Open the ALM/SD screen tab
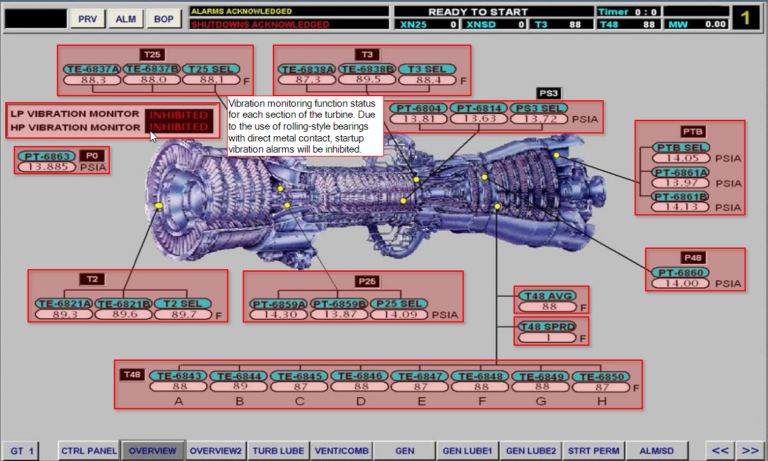The width and height of the screenshot is (768, 461). click(655, 451)
